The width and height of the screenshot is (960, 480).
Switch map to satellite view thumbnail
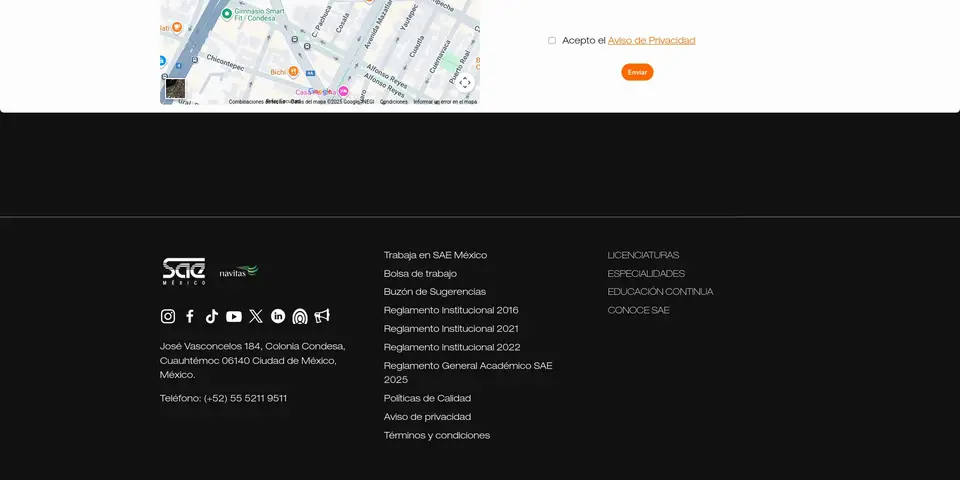[x=175, y=88]
